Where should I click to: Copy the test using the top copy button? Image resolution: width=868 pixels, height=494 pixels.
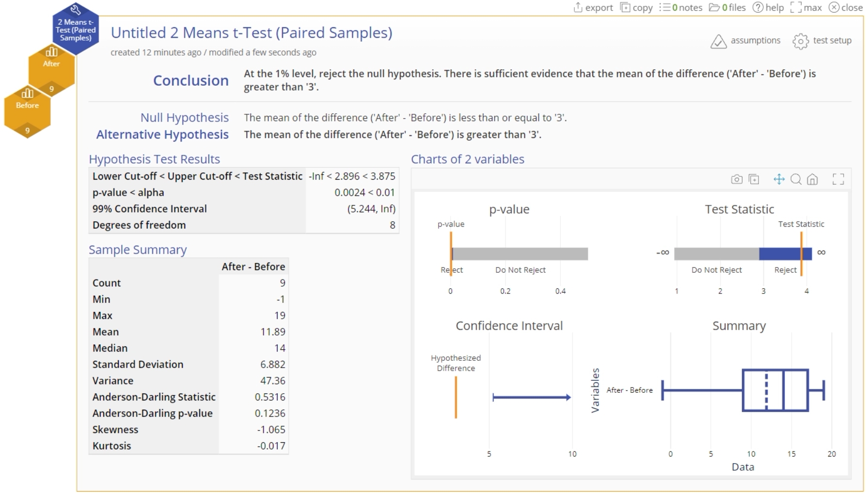637,7
